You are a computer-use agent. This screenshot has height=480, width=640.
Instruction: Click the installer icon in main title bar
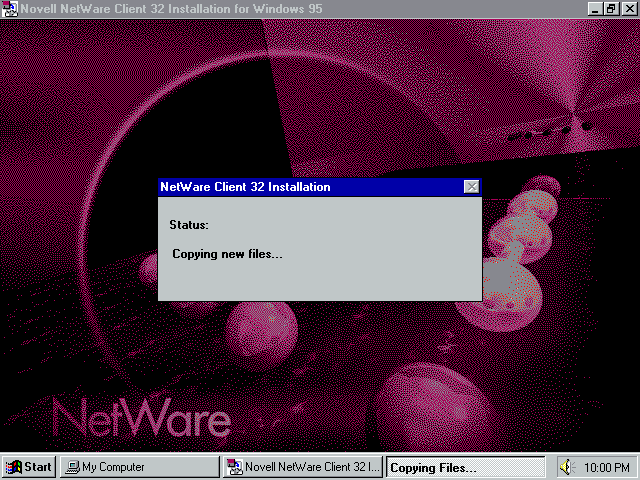pyautogui.click(x=9, y=9)
